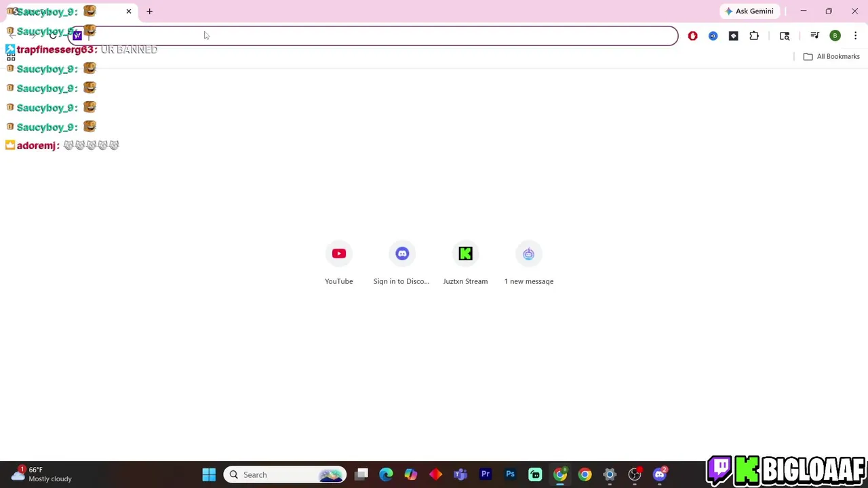Screen dimensions: 868x488
Task: Click the red stop-hand ad blocker extension
Action: [692, 36]
